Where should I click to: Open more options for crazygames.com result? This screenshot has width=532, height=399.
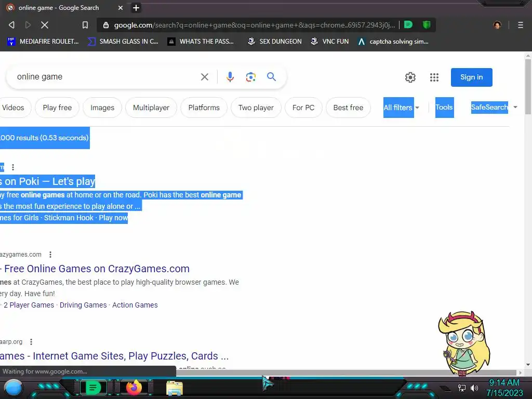pyautogui.click(x=50, y=255)
